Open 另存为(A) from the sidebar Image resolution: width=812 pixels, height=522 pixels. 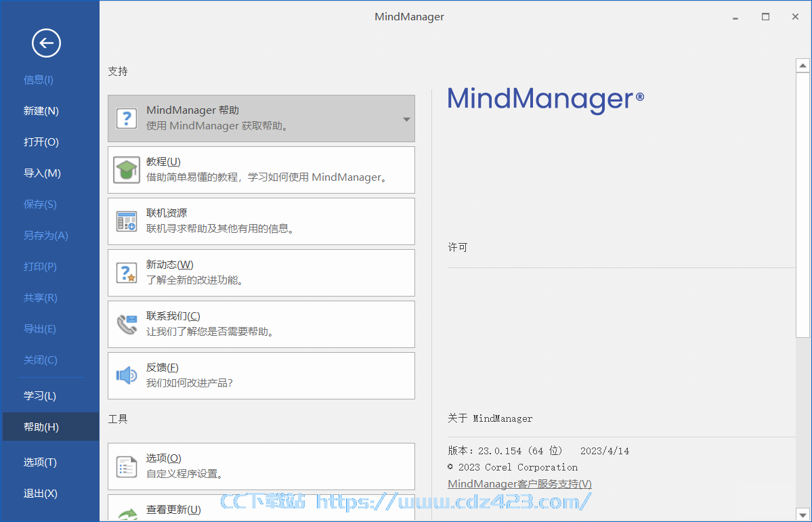coord(45,235)
